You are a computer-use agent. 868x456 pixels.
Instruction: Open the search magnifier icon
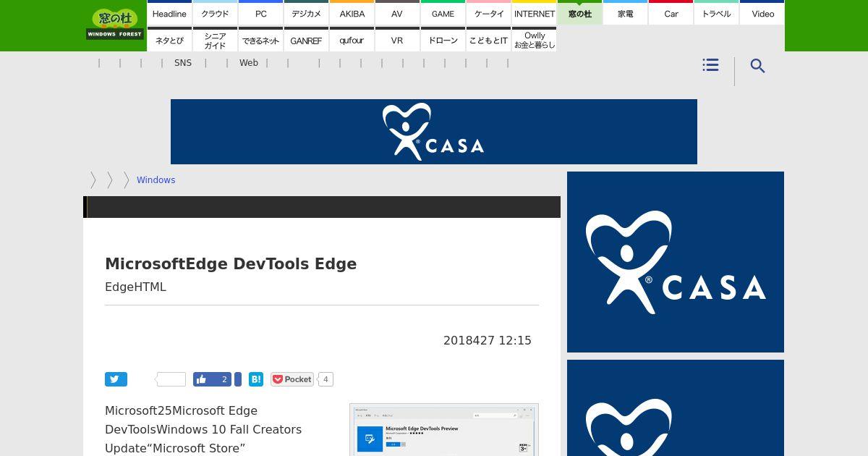(x=757, y=66)
